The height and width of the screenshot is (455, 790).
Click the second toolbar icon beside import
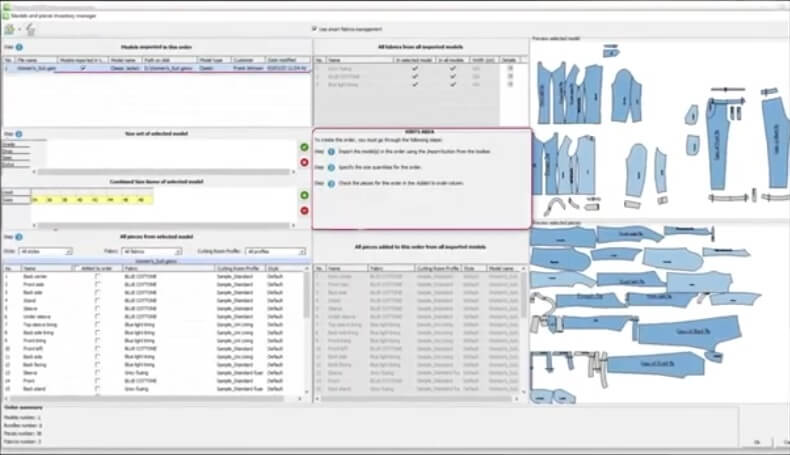pos(29,30)
